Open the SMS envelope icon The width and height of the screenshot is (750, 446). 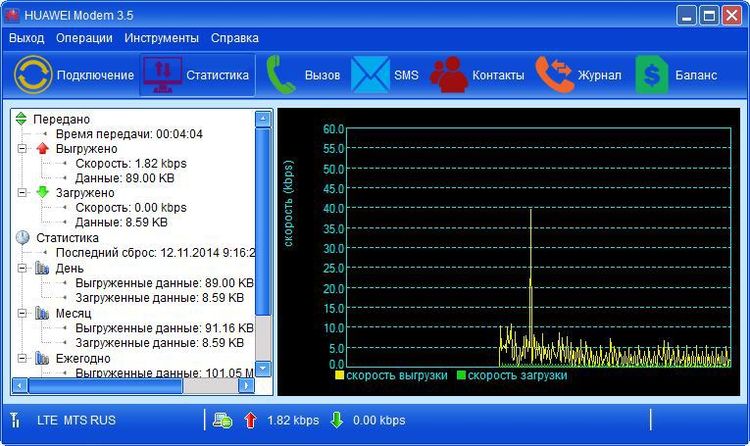point(370,75)
